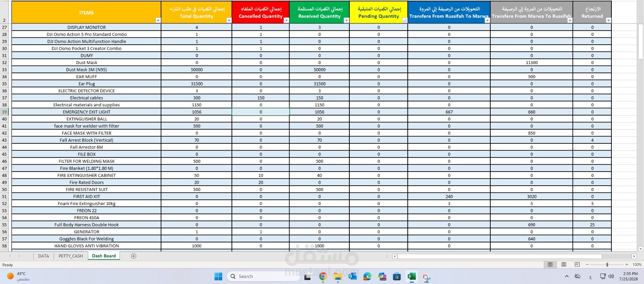
Task: Open the clock showing 2:35 PM
Action: (630, 276)
